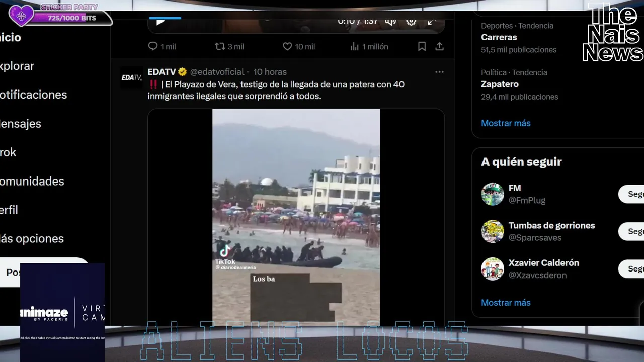Click the Sticker Party heart icon
The image size is (644, 362).
coord(21,16)
